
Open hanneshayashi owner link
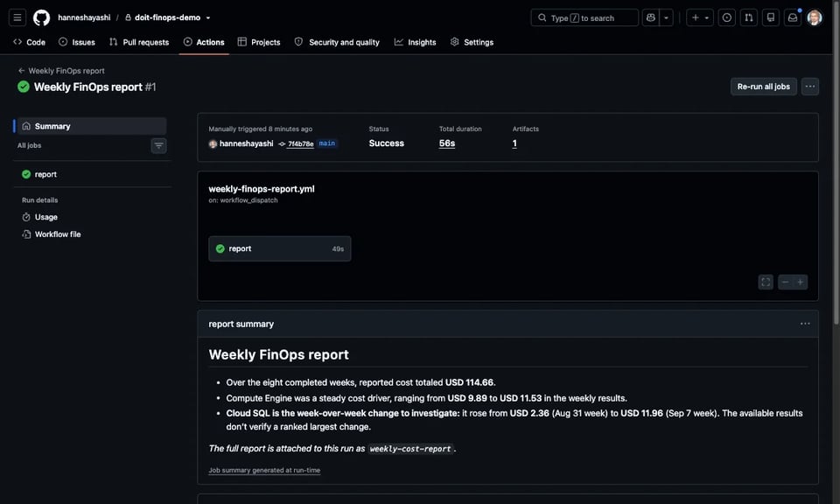tap(84, 17)
